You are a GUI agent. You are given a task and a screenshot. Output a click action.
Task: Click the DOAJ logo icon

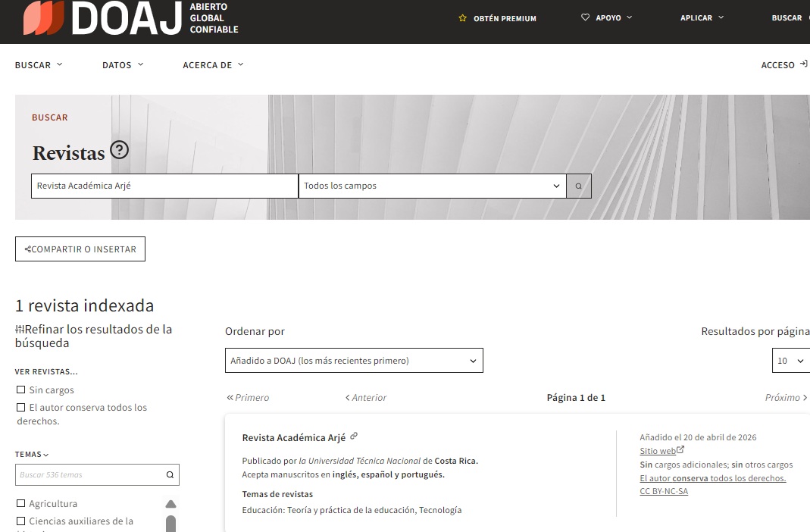click(43, 18)
